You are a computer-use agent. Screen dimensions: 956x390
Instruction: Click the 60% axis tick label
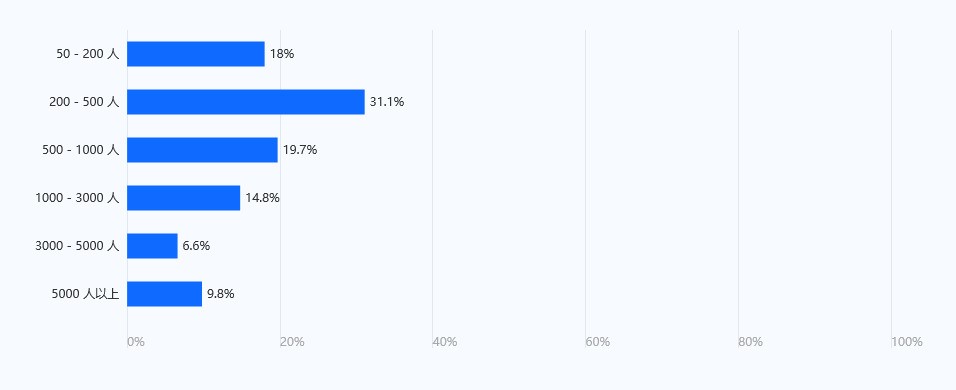(x=598, y=342)
